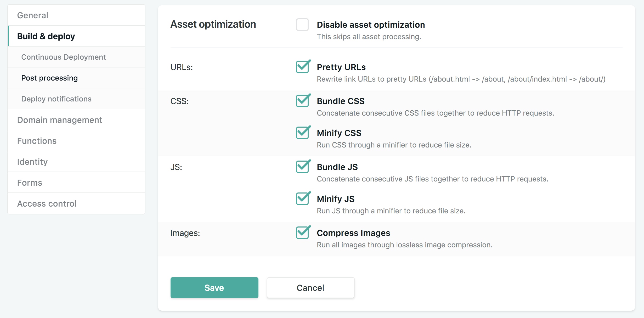
Task: Select the Post processing sidebar item
Action: [x=49, y=78]
